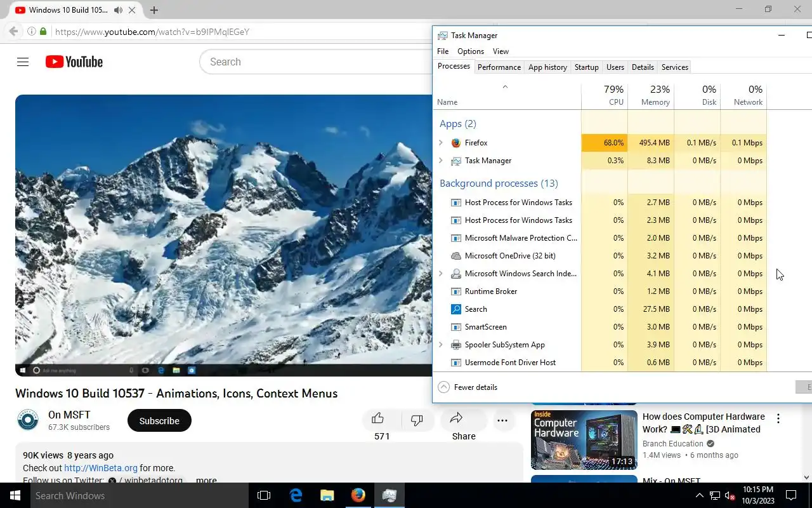Image resolution: width=812 pixels, height=508 pixels.
Task: Show hidden tray icons chevron
Action: click(x=700, y=496)
